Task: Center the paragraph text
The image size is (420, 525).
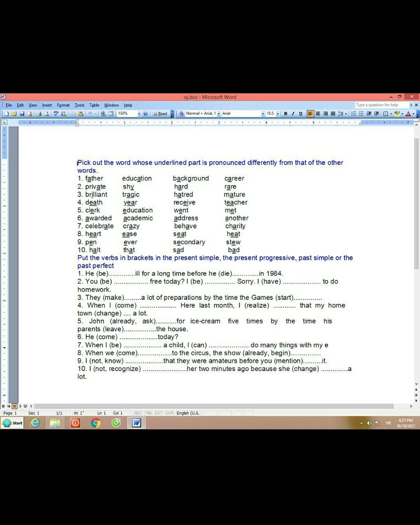Action: pos(318,114)
